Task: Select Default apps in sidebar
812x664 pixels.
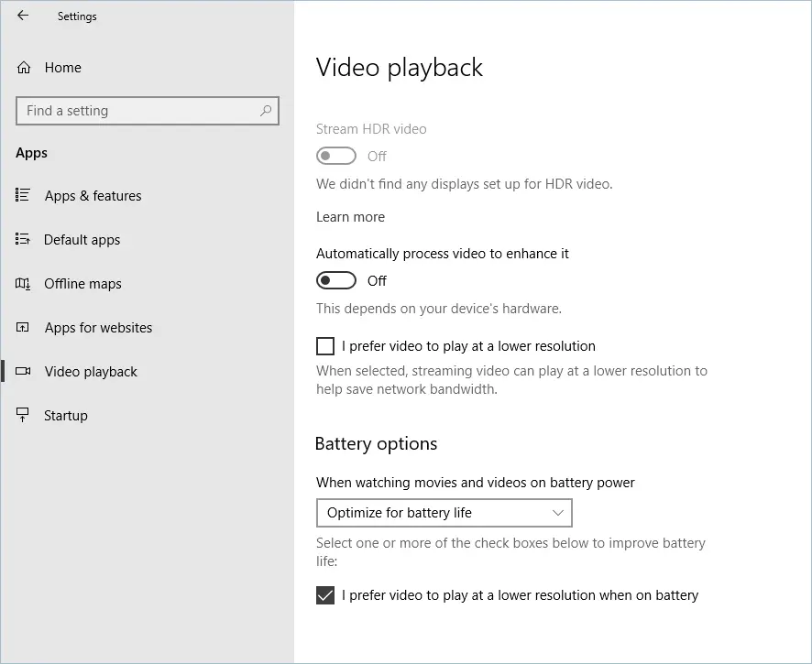Action: pos(82,240)
